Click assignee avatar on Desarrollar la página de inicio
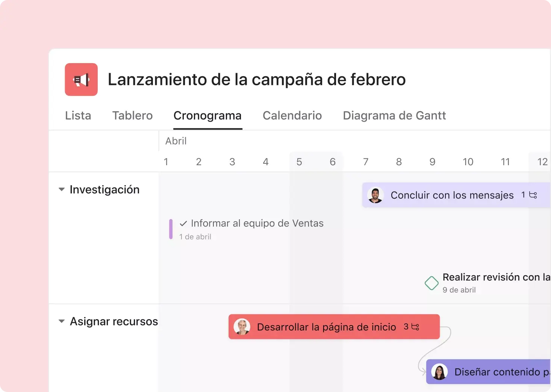The width and height of the screenshot is (551, 392). [x=242, y=327]
